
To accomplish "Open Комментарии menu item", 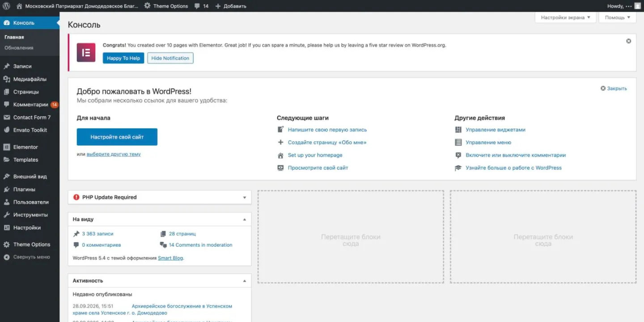I will tap(30, 105).
